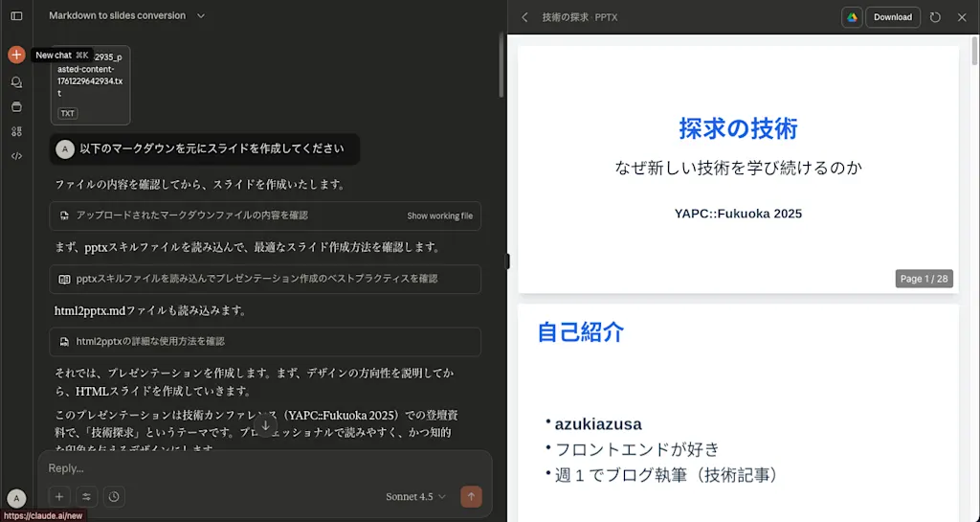Go back with the preview arrow
Viewport: 980px width, 522px height.
525,17
